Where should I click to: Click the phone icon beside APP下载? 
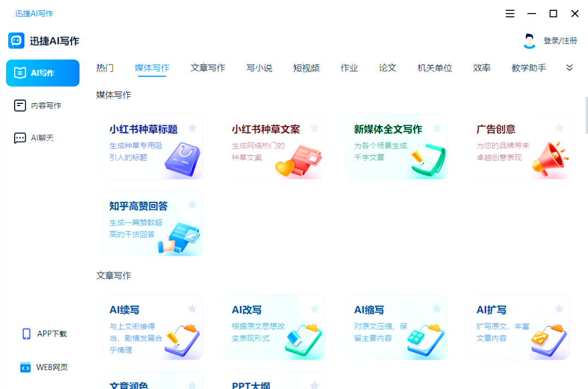coord(26,334)
